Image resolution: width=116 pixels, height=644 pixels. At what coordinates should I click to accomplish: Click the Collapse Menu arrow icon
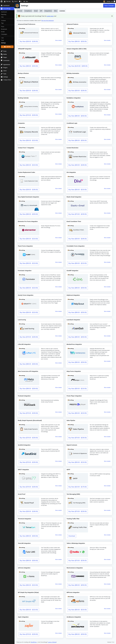[2, 80]
